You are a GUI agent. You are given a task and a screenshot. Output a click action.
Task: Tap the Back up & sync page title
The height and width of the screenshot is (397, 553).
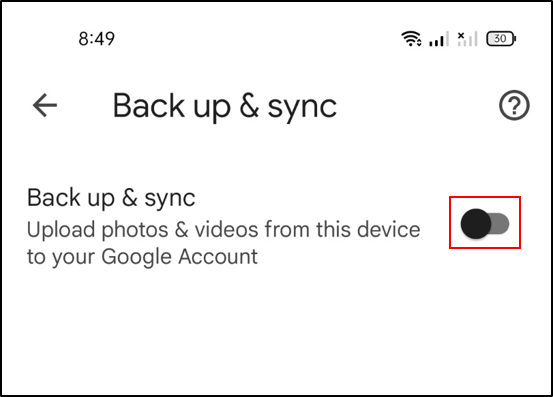point(225,106)
